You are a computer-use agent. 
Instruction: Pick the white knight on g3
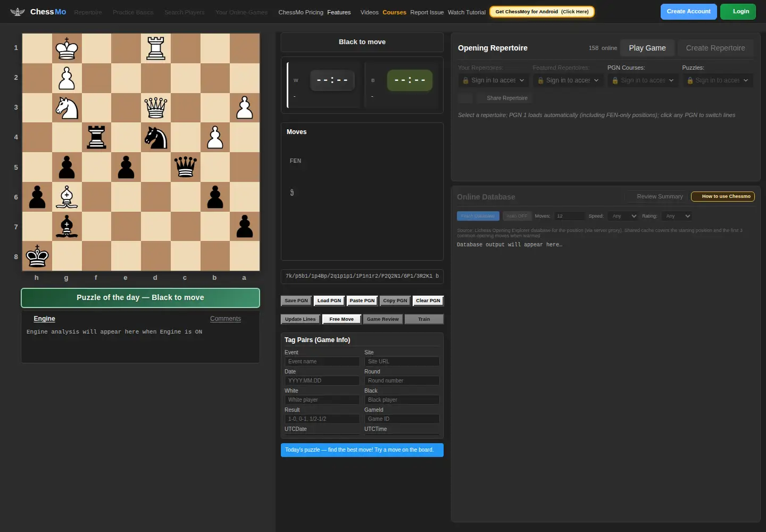pos(66,108)
